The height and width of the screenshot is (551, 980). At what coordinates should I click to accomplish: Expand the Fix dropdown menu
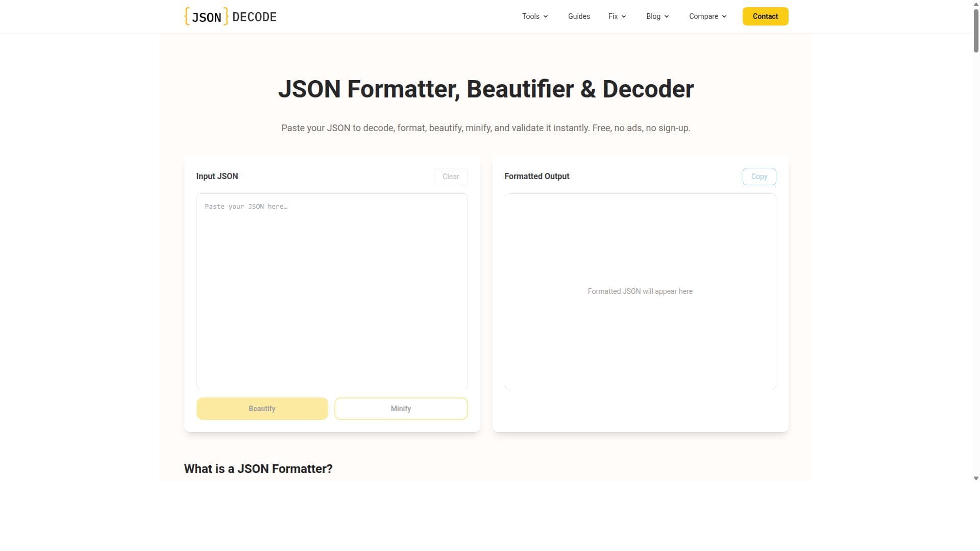click(617, 16)
